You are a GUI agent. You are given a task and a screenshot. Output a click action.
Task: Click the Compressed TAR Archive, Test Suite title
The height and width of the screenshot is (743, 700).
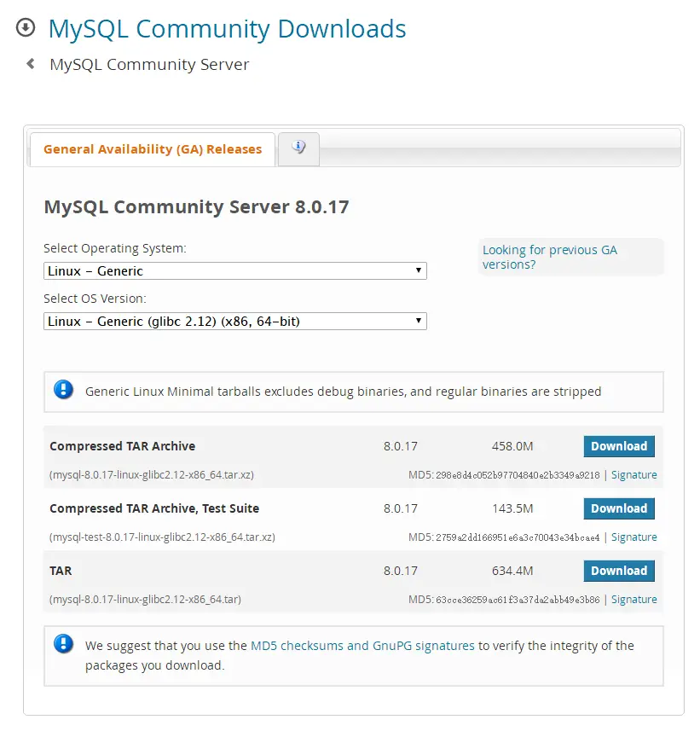[154, 508]
